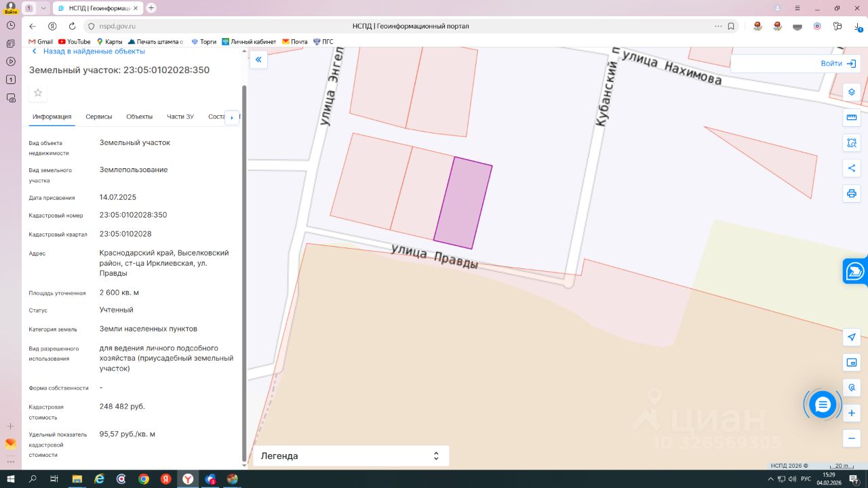Open the Личный кабинет bookmark
The height and width of the screenshot is (488, 868).
coord(249,42)
